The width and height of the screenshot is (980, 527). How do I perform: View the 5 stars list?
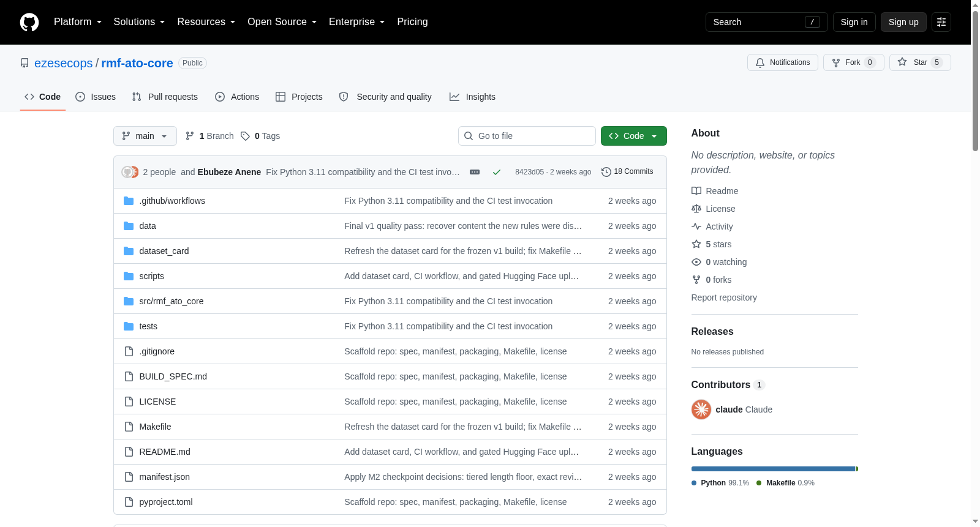pos(712,244)
